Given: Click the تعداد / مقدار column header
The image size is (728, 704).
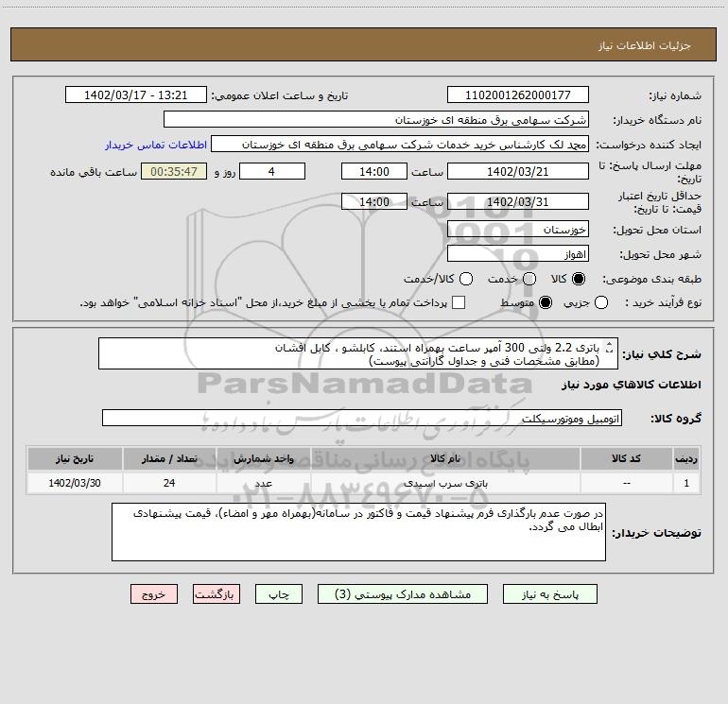Looking at the screenshot, I should 169,458.
